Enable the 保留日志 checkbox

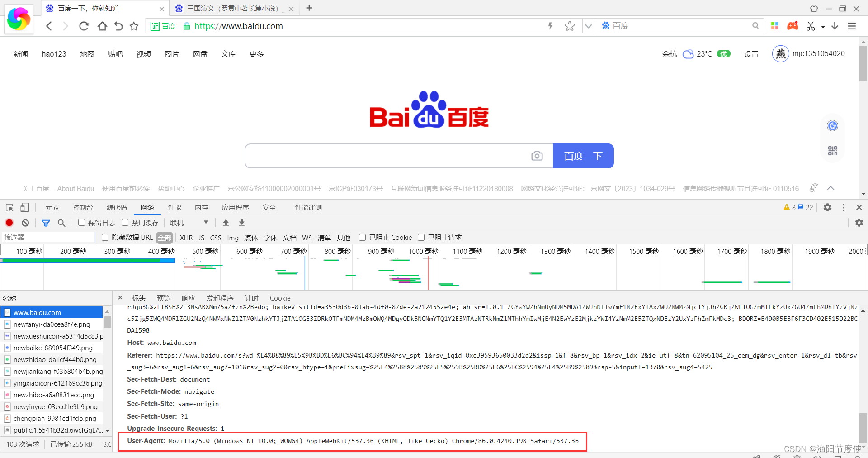pyautogui.click(x=81, y=223)
